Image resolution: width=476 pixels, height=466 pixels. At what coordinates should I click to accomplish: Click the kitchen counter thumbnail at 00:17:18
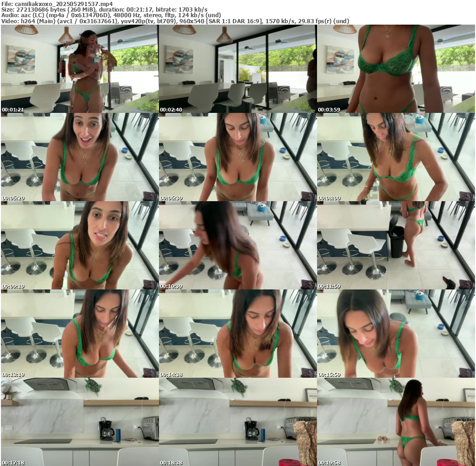coord(79,421)
